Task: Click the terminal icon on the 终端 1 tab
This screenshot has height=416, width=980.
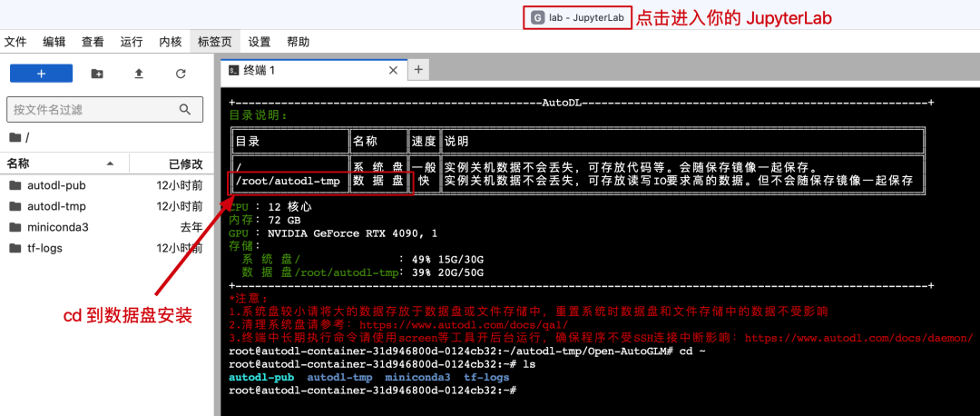Action: 234,70
